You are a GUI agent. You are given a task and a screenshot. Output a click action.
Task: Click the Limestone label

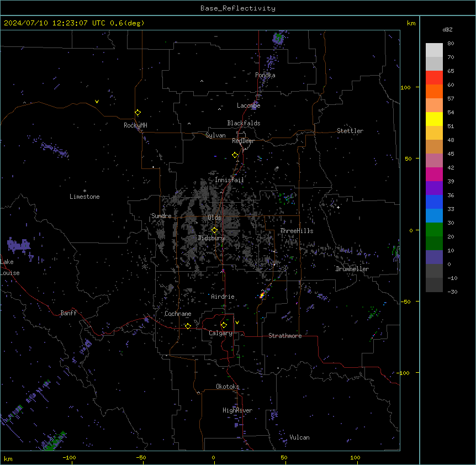click(84, 197)
